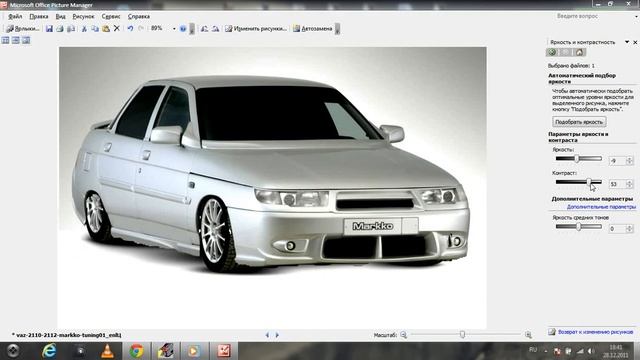This screenshot has width=640, height=360.
Task: Click the Redo arrow icon
Action: point(141,29)
